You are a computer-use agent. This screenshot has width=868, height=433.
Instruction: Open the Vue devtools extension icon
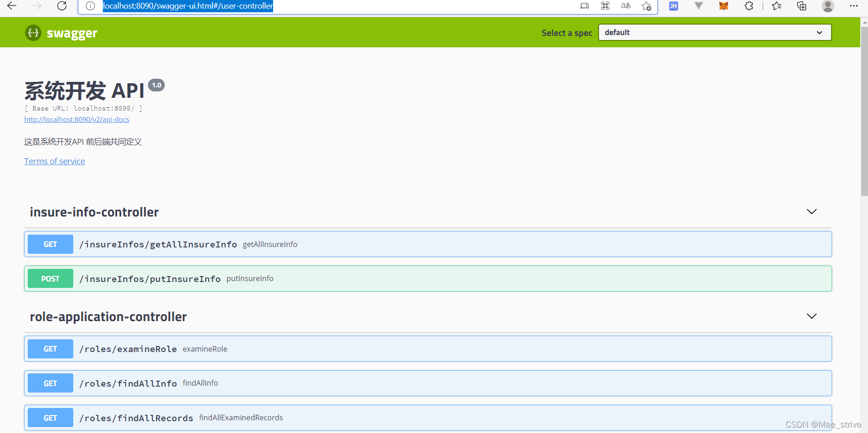[699, 6]
